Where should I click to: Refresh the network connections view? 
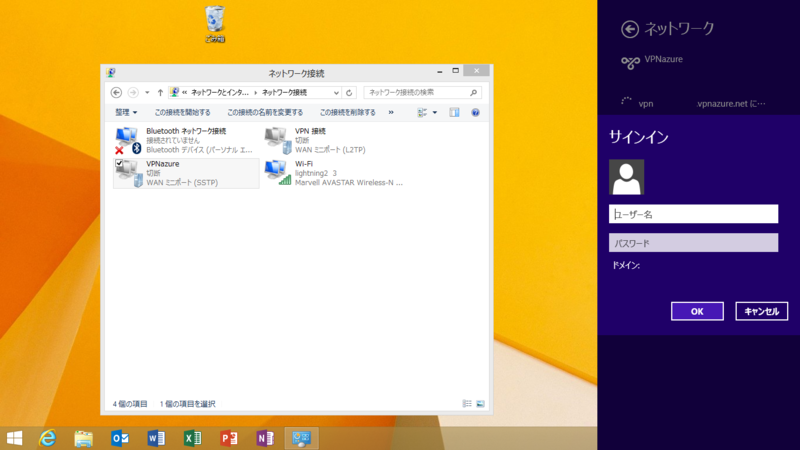(349, 92)
